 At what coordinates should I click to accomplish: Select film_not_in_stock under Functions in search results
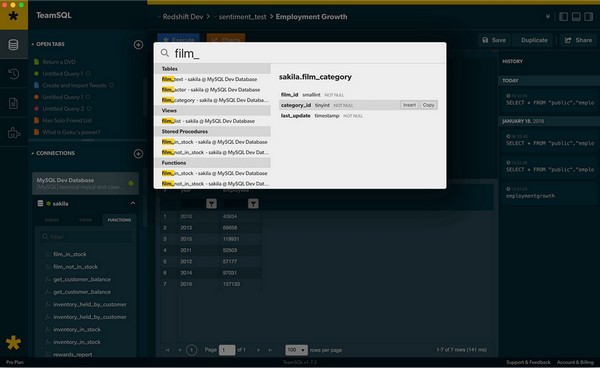[x=212, y=184]
